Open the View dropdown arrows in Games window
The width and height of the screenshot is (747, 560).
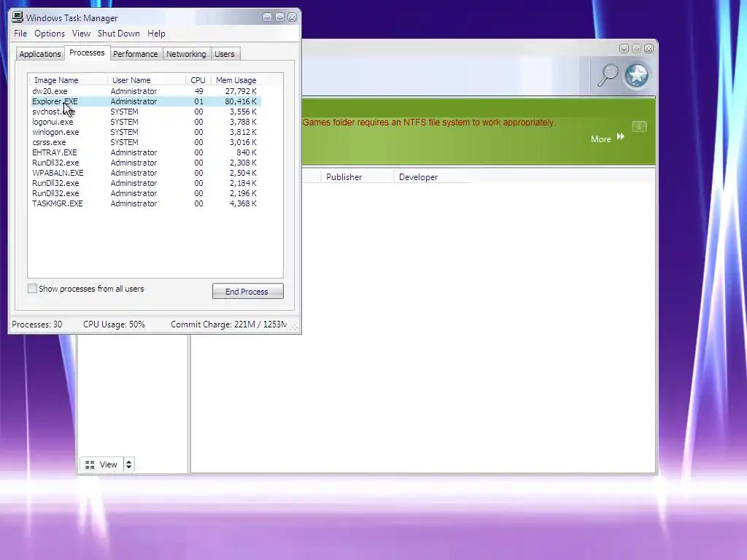[128, 464]
